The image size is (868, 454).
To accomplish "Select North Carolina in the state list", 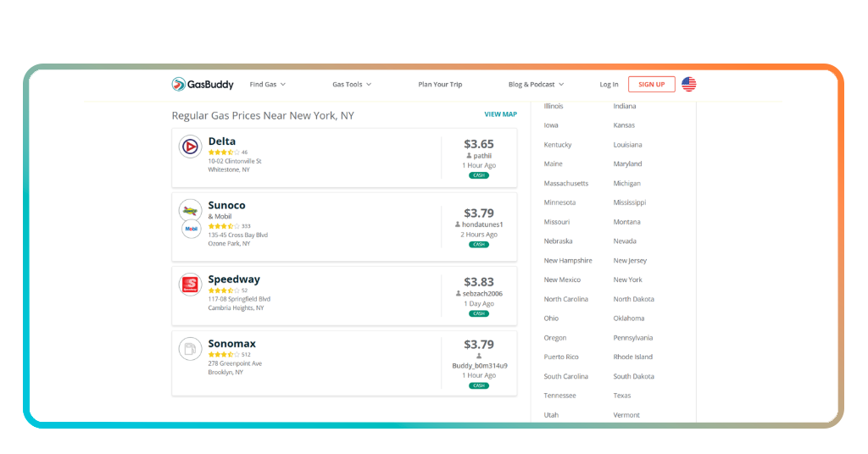I will coord(565,299).
